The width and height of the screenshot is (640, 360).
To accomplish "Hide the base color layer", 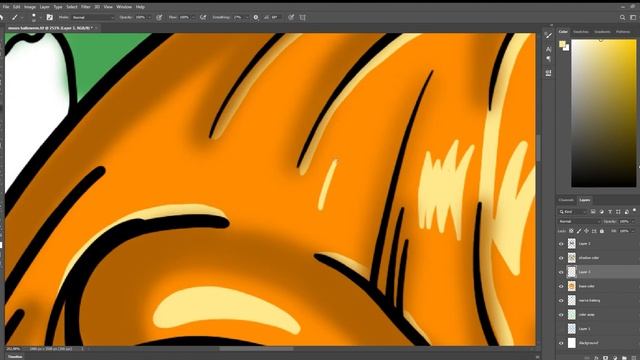I will (x=561, y=286).
